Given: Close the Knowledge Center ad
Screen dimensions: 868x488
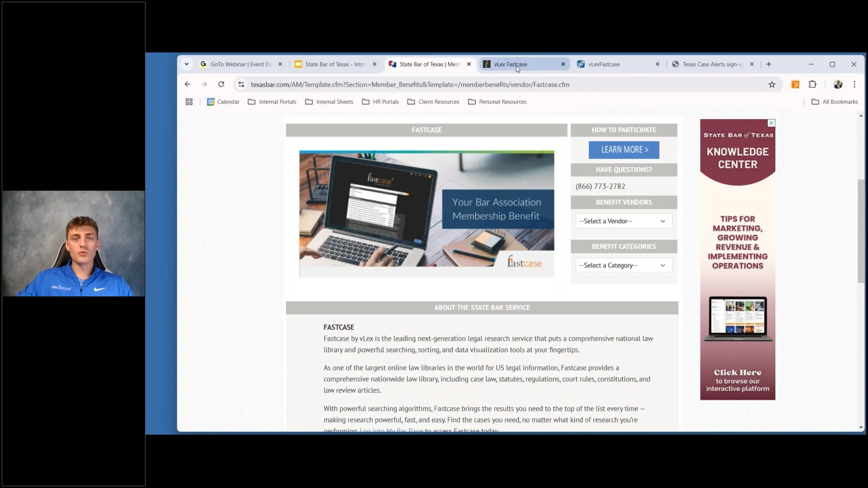Looking at the screenshot, I should (x=771, y=123).
